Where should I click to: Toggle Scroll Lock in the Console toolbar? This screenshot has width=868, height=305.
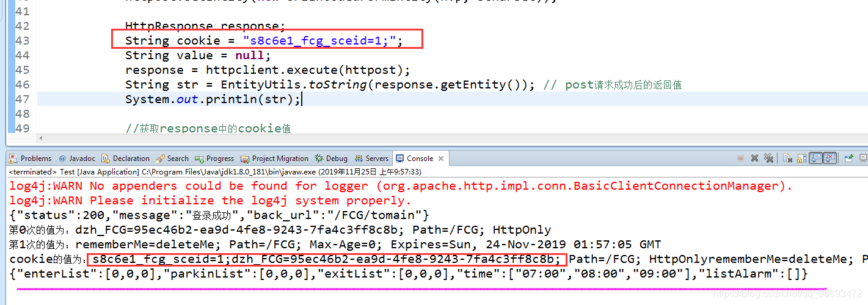[x=801, y=158]
